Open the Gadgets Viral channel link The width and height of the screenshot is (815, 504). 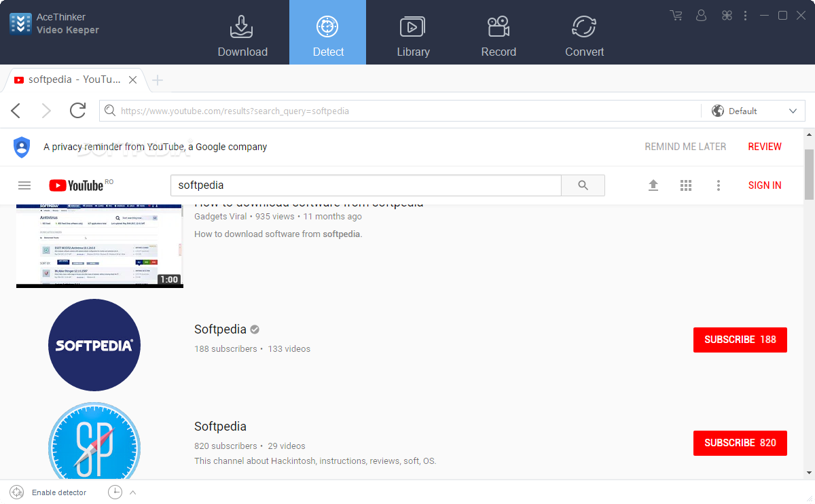click(x=221, y=217)
